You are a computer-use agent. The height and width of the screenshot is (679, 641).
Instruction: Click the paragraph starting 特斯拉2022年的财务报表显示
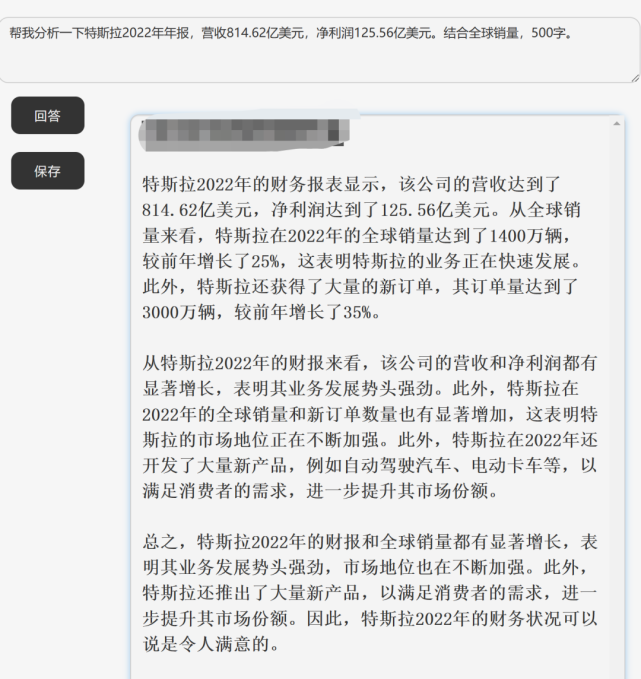point(361,248)
